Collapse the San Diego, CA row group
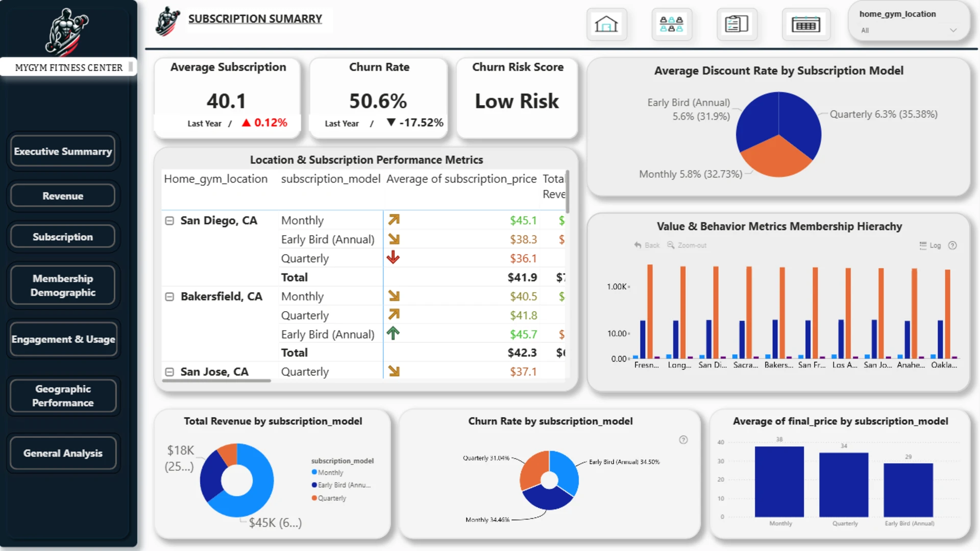980x551 pixels. [x=169, y=221]
